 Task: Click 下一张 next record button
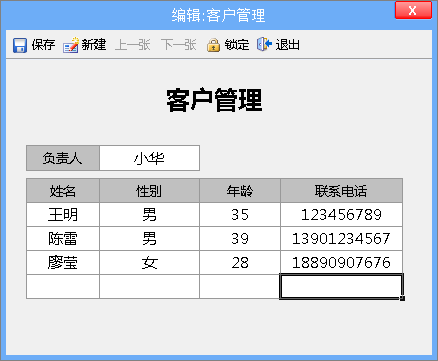(179, 45)
